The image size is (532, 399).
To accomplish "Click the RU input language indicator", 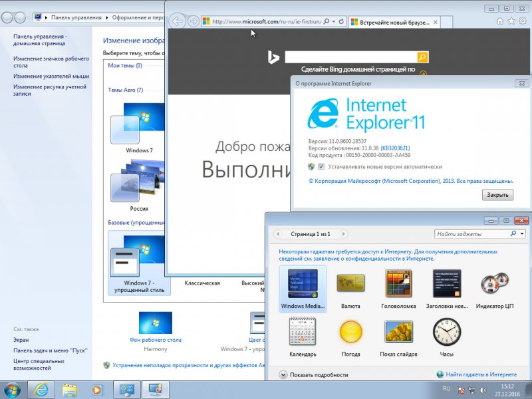I will click(x=446, y=389).
